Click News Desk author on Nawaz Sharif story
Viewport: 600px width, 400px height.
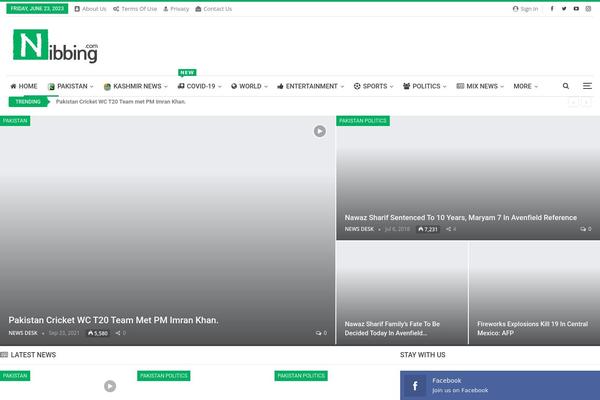pyautogui.click(x=359, y=229)
